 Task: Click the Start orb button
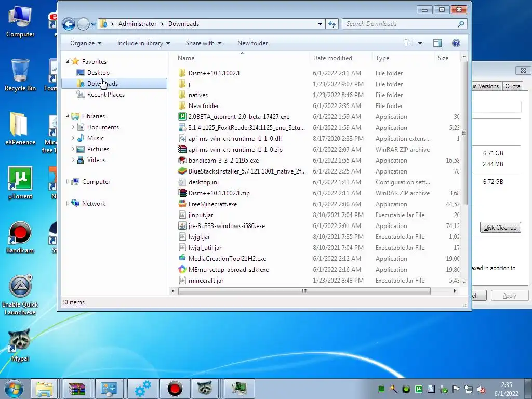pos(14,389)
